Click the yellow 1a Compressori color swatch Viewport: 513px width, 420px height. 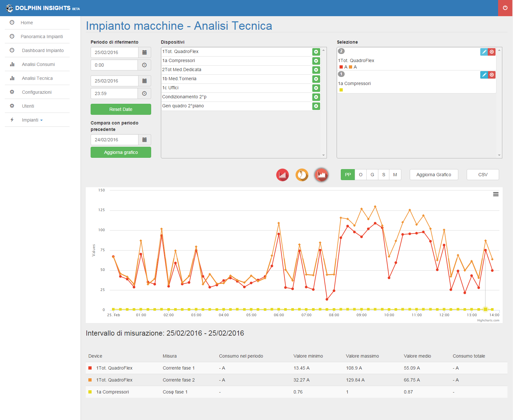click(x=341, y=90)
